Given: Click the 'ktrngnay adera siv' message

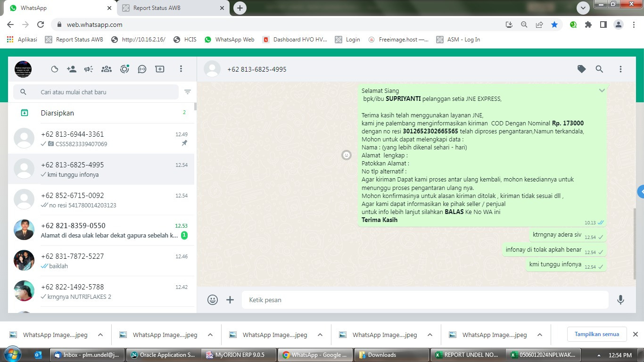Looking at the screenshot, I should pos(568,235).
